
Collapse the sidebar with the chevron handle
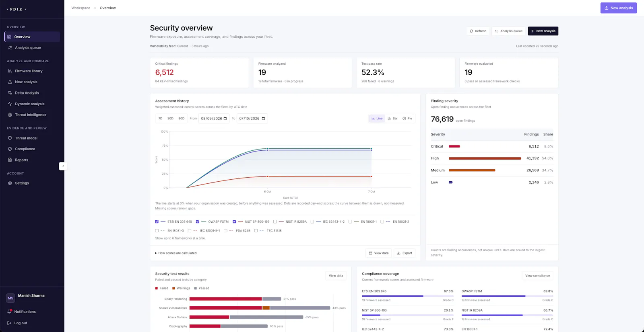point(62,166)
